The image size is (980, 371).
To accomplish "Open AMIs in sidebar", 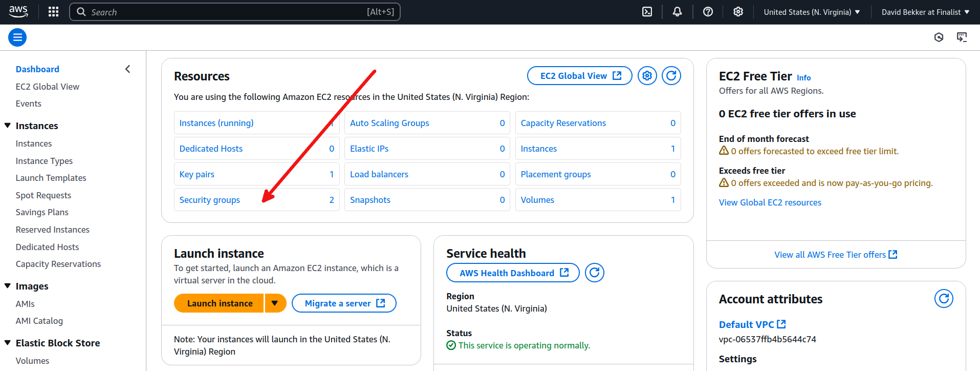I will tap(25, 304).
